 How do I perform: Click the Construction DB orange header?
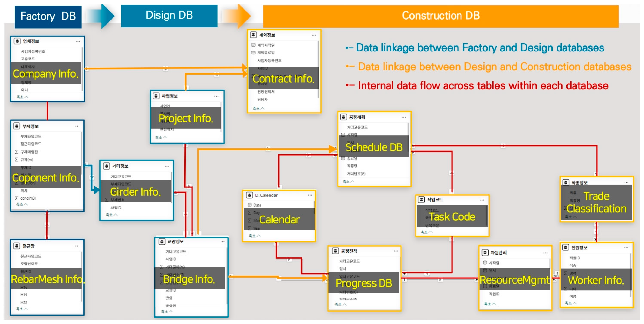point(440,16)
